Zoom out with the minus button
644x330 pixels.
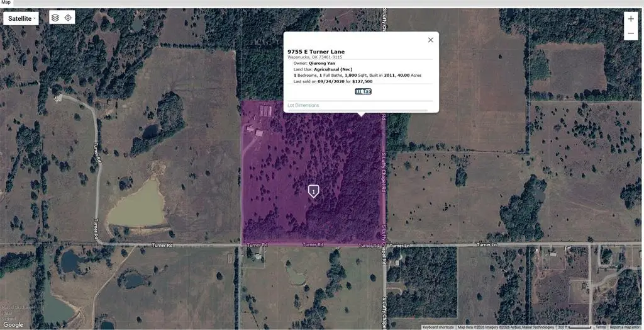click(631, 33)
